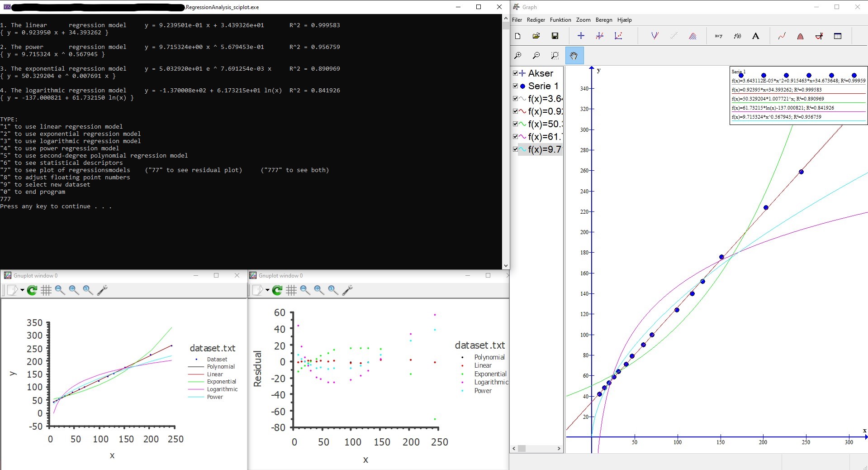Image resolution: width=868 pixels, height=470 pixels.
Task: Click the table icon in Graph toolbar
Action: [838, 36]
